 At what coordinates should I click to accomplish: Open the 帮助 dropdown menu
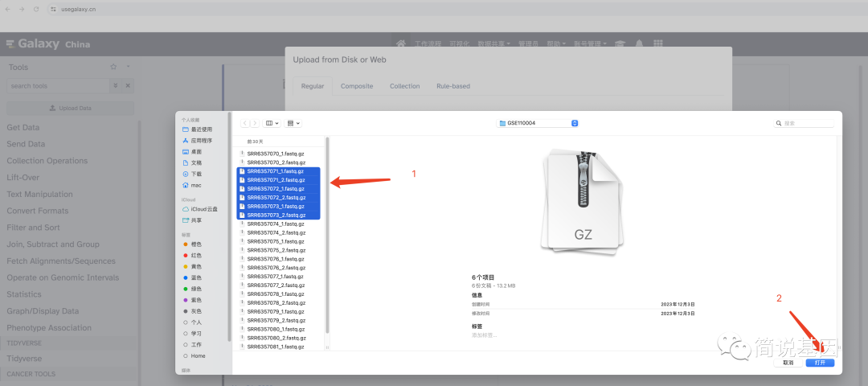pos(556,43)
